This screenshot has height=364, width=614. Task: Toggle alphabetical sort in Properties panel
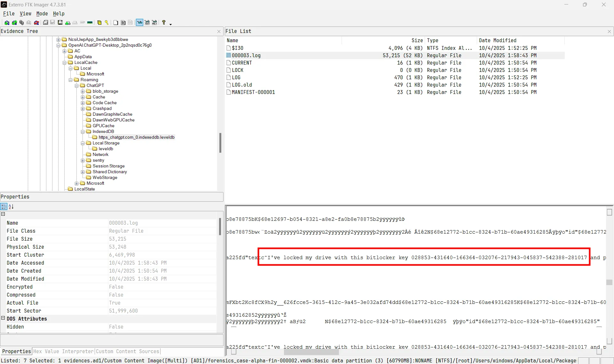pos(11,206)
